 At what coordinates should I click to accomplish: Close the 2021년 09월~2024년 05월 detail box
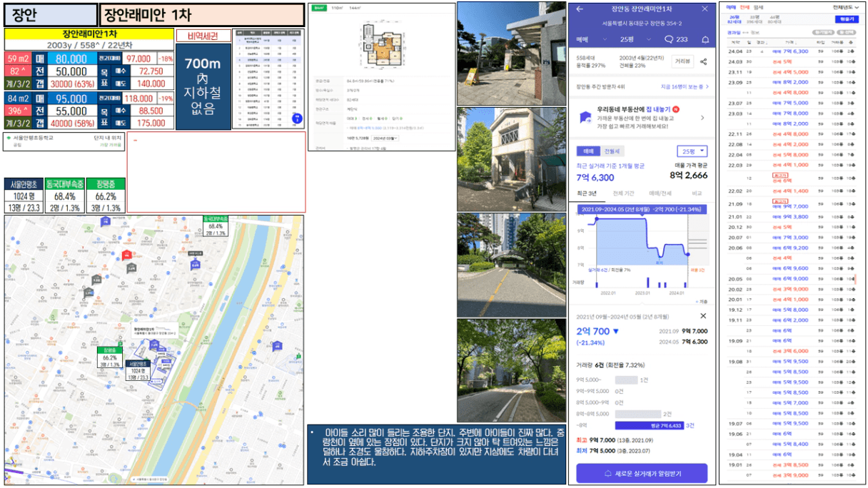703,315
